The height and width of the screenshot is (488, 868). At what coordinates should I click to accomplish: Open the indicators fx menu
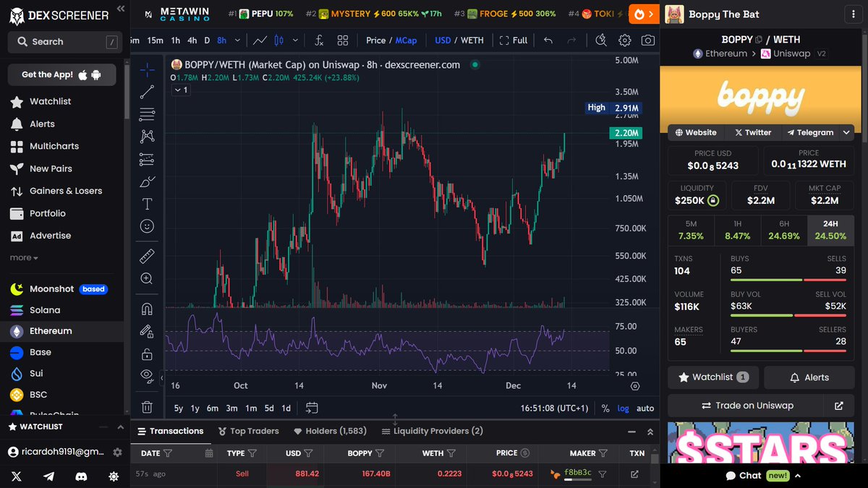click(318, 40)
